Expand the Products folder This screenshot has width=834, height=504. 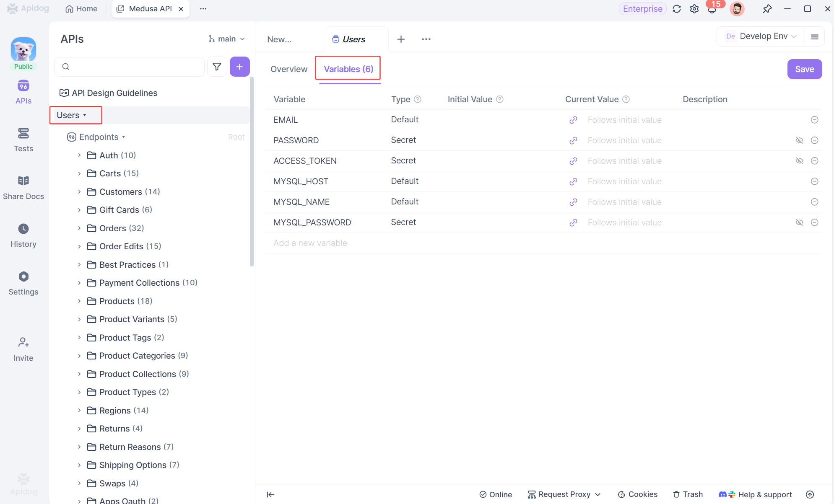point(79,301)
